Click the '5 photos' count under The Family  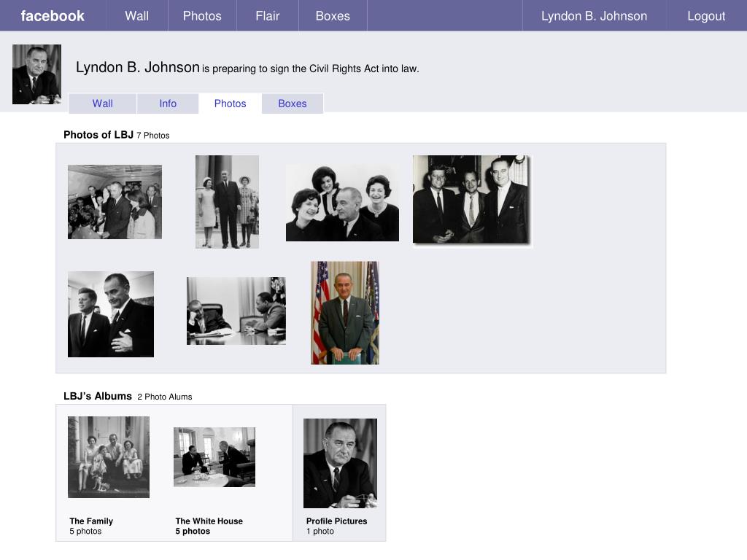(86, 531)
